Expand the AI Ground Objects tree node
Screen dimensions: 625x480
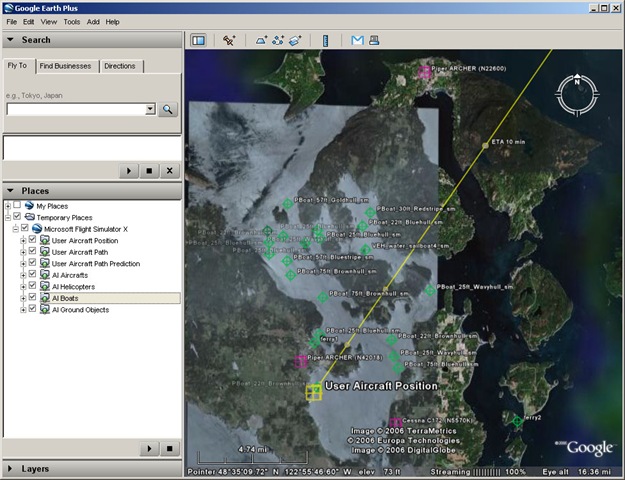point(23,310)
